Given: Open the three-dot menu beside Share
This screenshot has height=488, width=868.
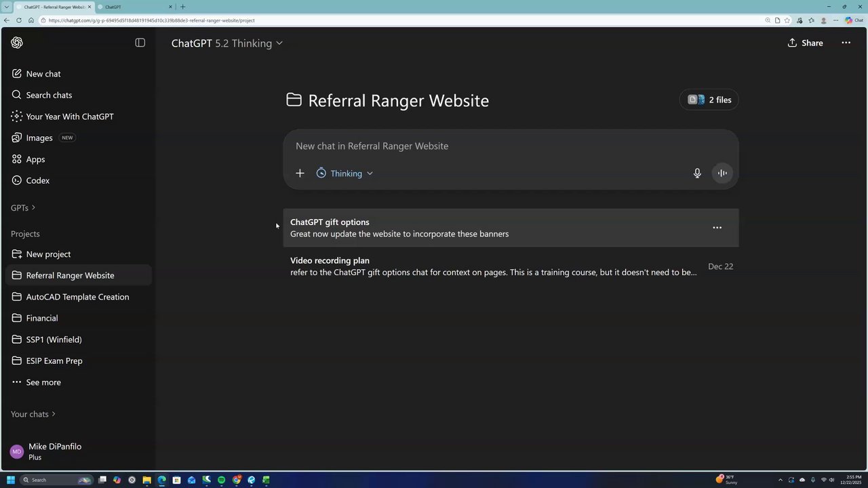Looking at the screenshot, I should [x=846, y=43].
